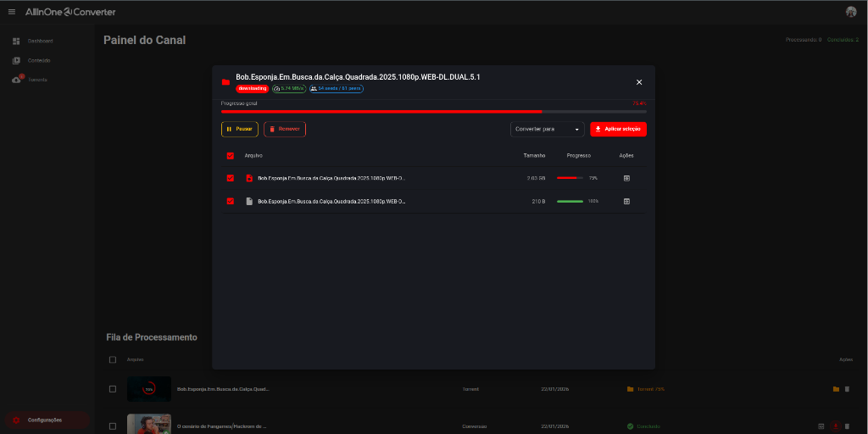Click the 54 seeds / 51 peers chip
The height and width of the screenshot is (434, 868).
point(337,88)
